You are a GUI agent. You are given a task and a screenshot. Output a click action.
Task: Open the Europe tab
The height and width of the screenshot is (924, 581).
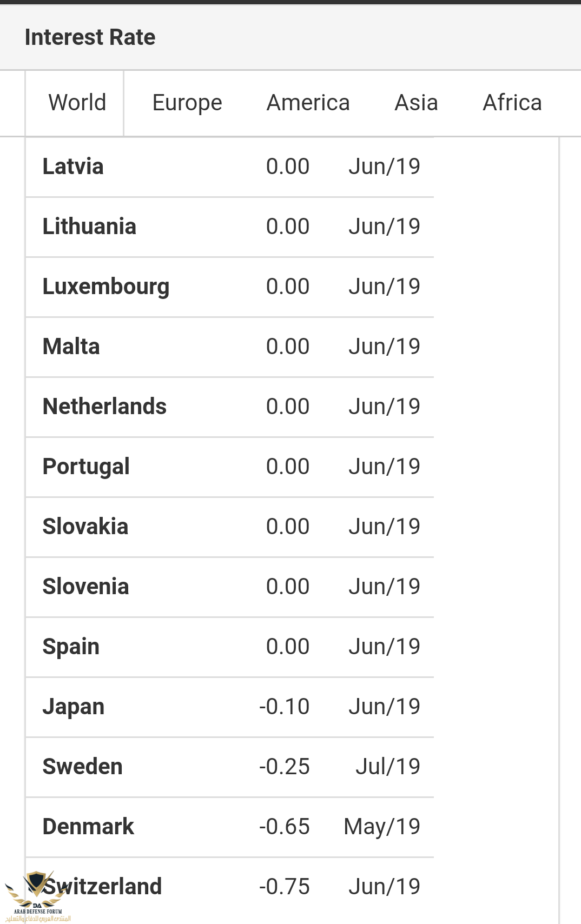coord(187,103)
